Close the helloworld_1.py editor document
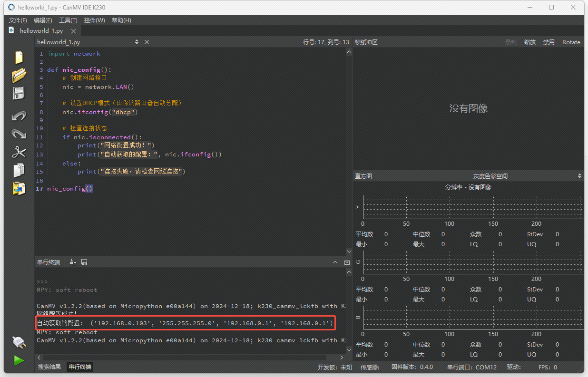The image size is (588, 377). 147,42
